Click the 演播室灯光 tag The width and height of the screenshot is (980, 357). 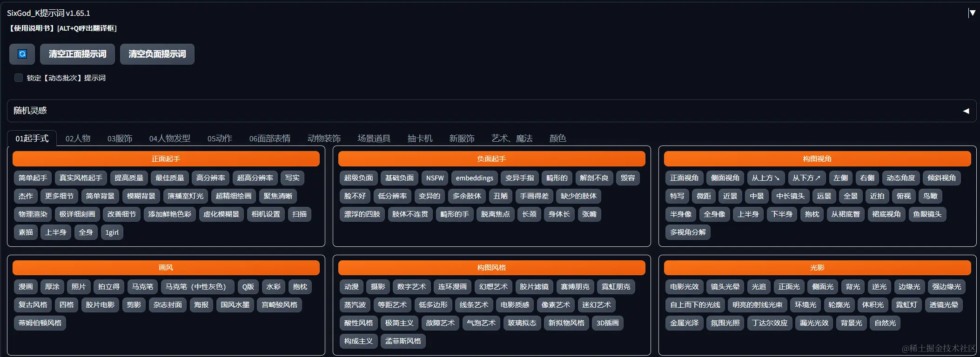point(185,196)
